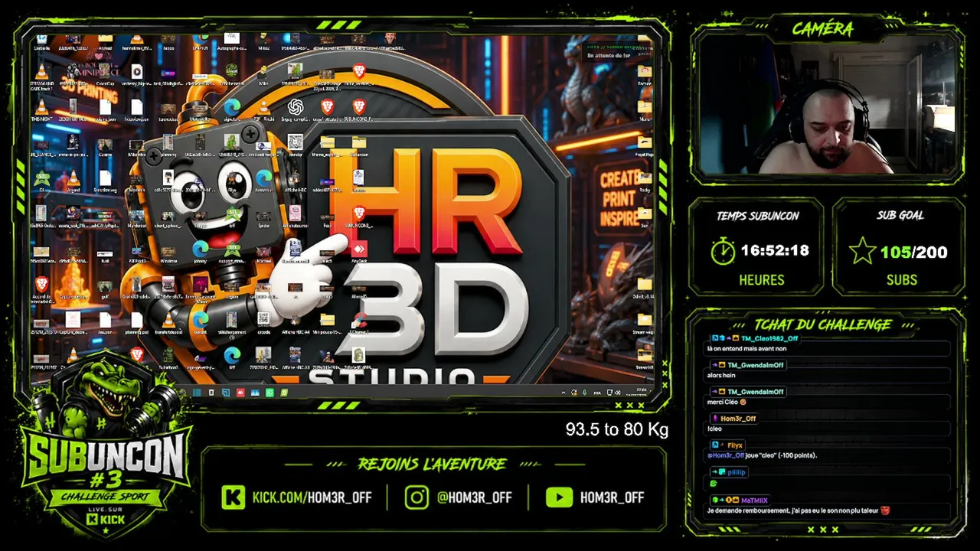Follow the KICK.COM/HOM3R_OFF link

tap(312, 497)
